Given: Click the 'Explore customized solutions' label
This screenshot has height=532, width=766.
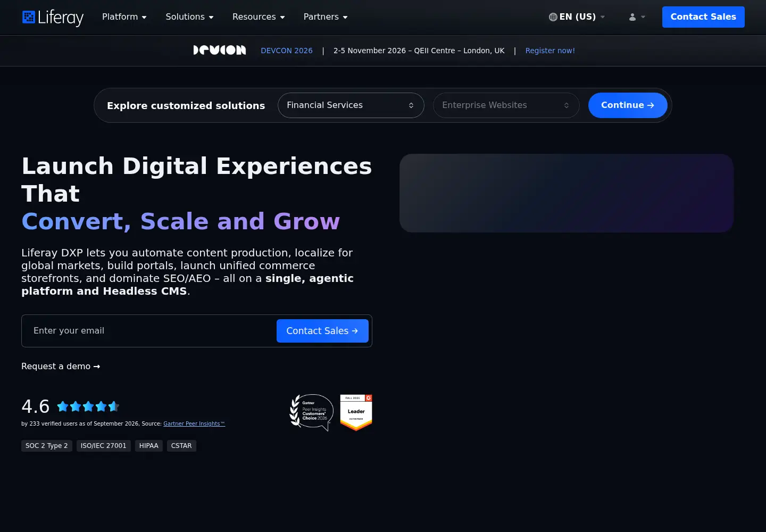Looking at the screenshot, I should (x=186, y=105).
